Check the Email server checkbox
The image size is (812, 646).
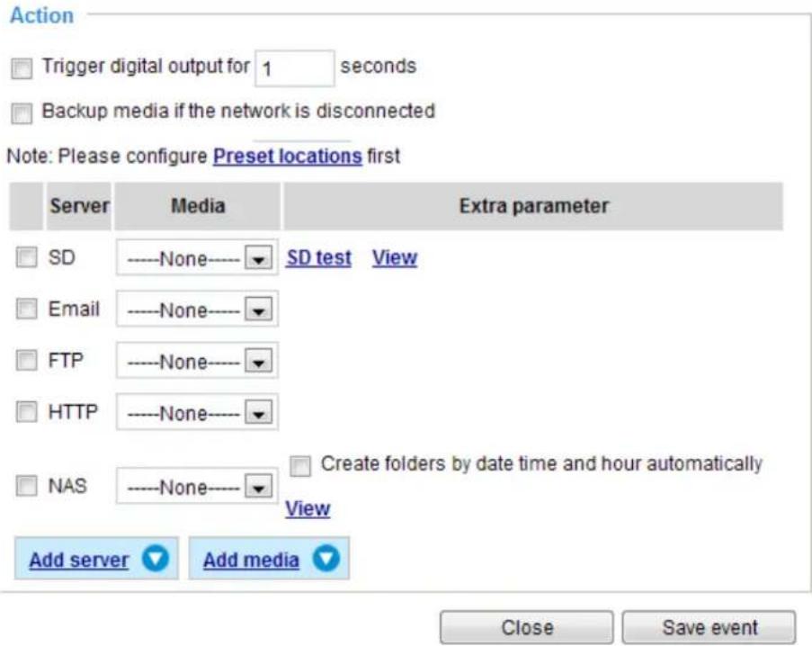26,309
